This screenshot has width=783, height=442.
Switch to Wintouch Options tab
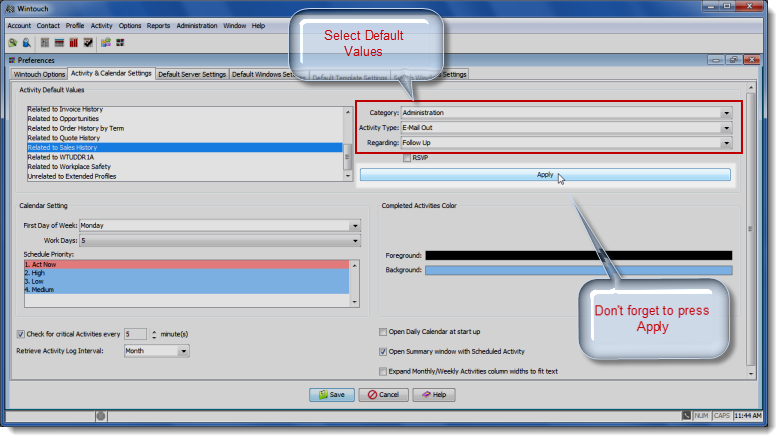[39, 74]
